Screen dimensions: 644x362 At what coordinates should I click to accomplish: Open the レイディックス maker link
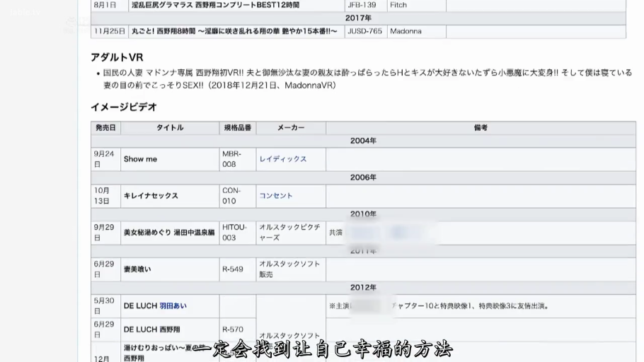point(283,159)
